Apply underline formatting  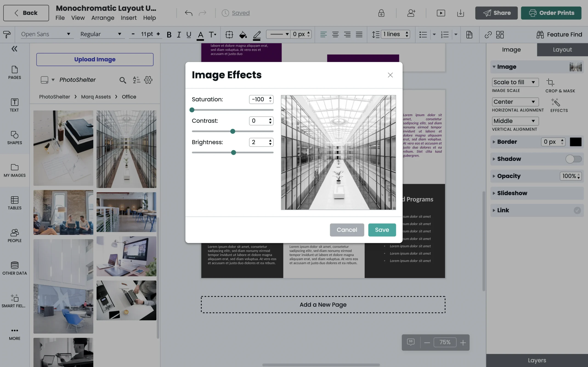(x=188, y=34)
